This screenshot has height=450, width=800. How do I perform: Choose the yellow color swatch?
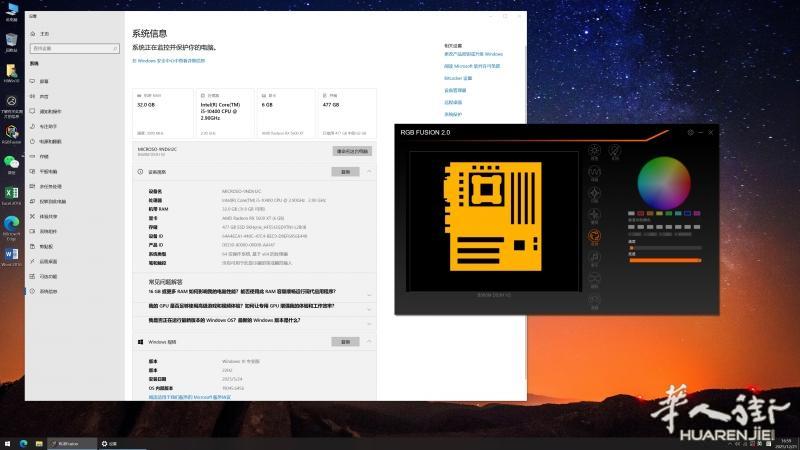coord(659,213)
